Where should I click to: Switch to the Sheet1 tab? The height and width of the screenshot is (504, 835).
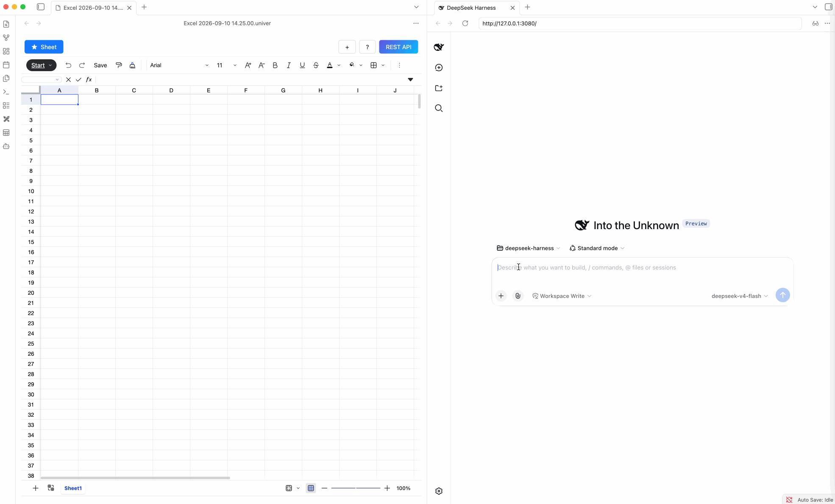point(73,488)
